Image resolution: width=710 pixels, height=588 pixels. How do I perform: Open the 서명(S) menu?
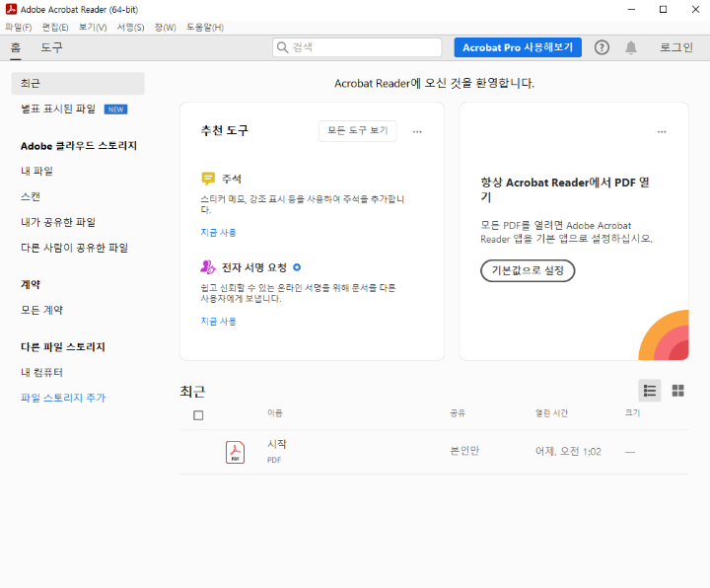point(130,28)
